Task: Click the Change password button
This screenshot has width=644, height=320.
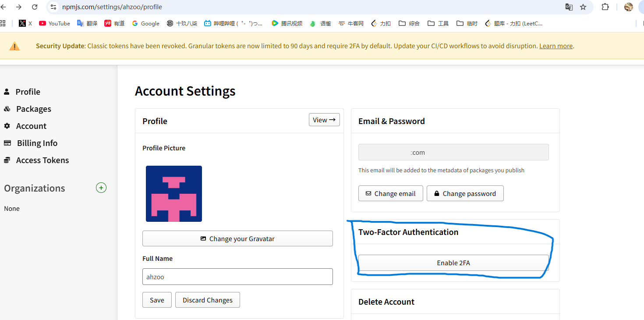Action: point(465,193)
